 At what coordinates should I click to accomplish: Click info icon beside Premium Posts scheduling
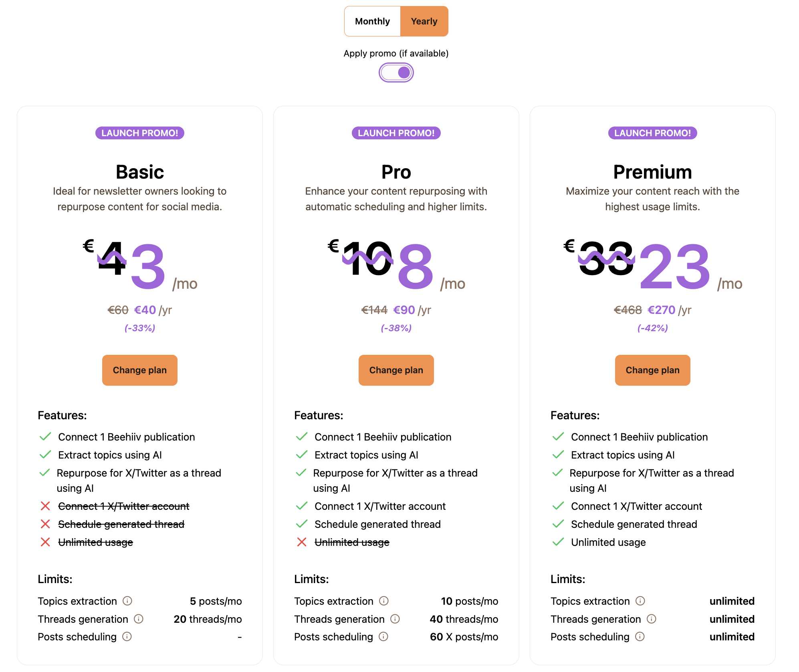pos(640,636)
